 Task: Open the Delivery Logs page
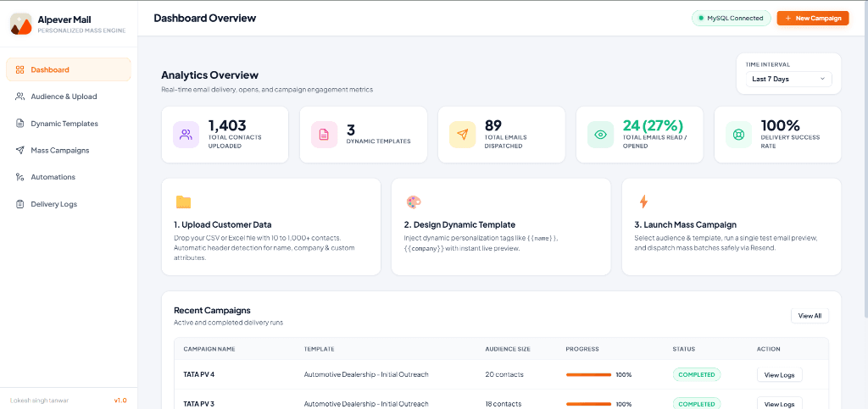[x=69, y=204]
